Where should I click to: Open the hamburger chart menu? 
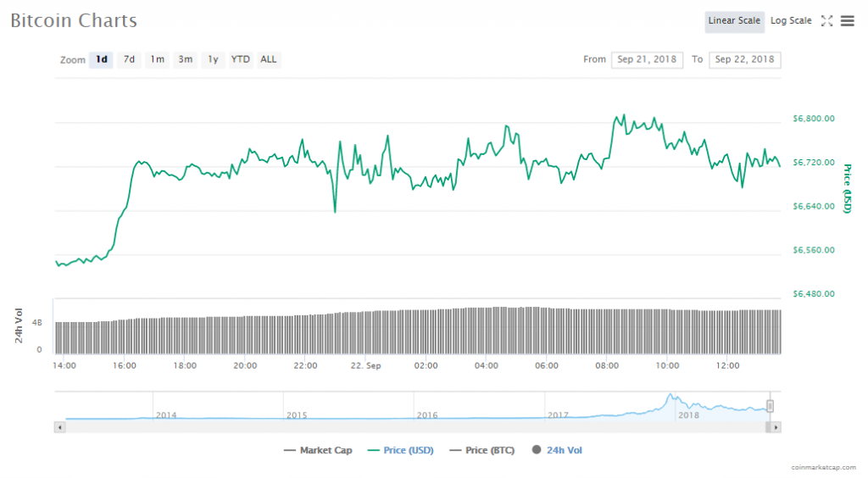[847, 21]
